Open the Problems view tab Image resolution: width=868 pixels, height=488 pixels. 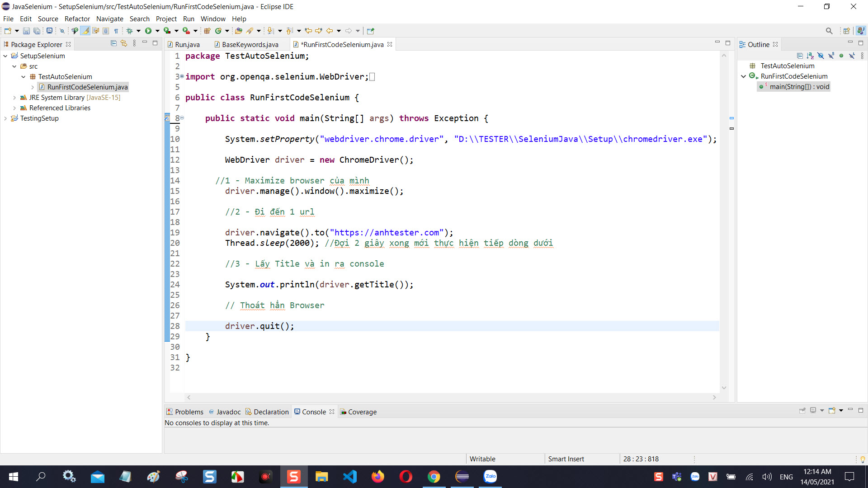pyautogui.click(x=189, y=412)
